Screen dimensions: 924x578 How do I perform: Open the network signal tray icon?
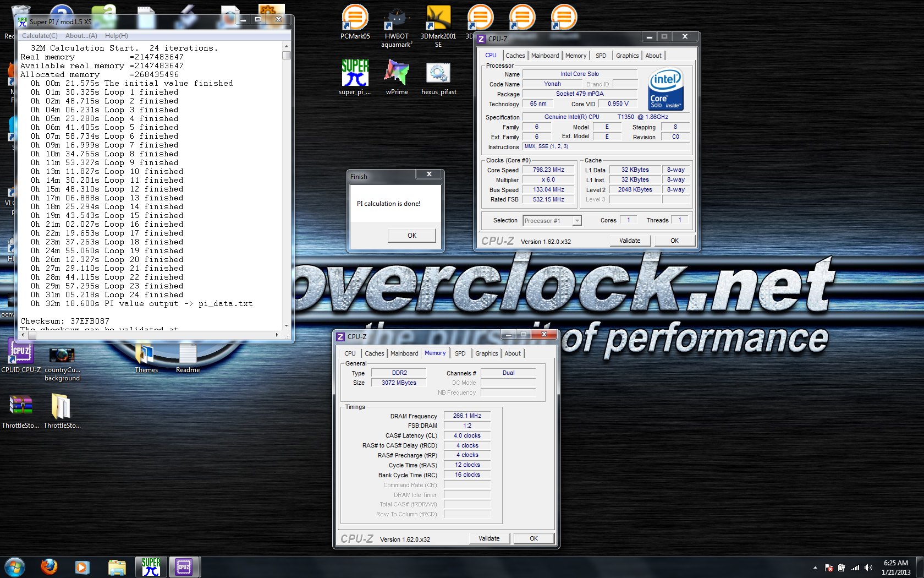[x=855, y=568]
